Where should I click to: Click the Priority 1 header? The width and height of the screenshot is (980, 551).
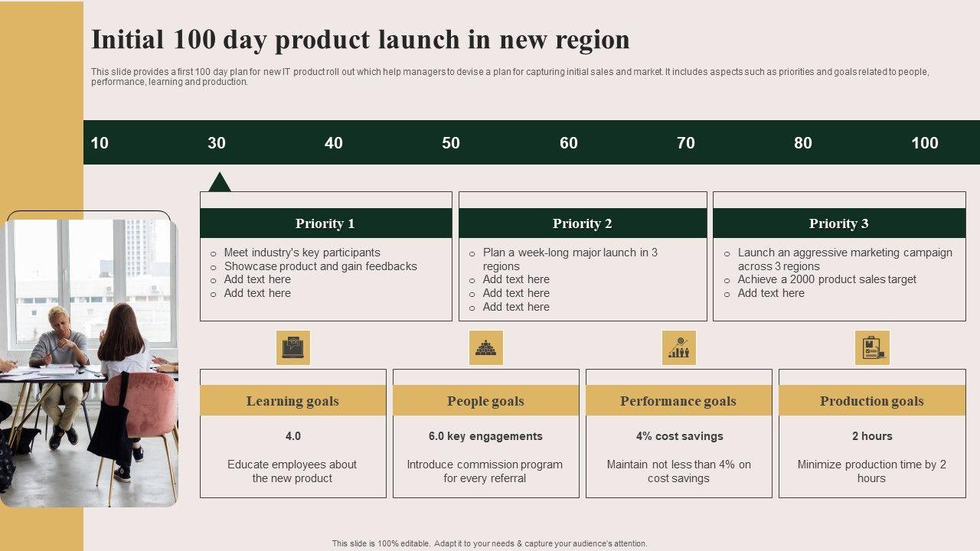click(325, 223)
